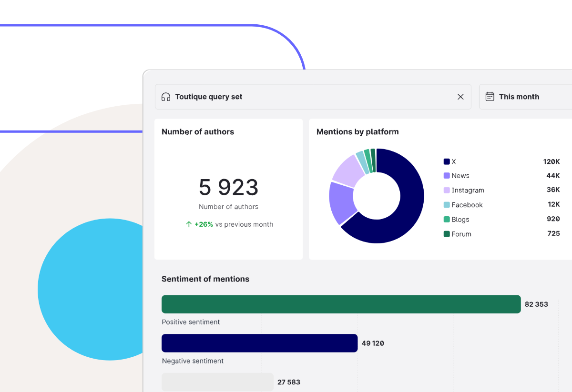Select the Instagram marker in the legend

click(445, 190)
